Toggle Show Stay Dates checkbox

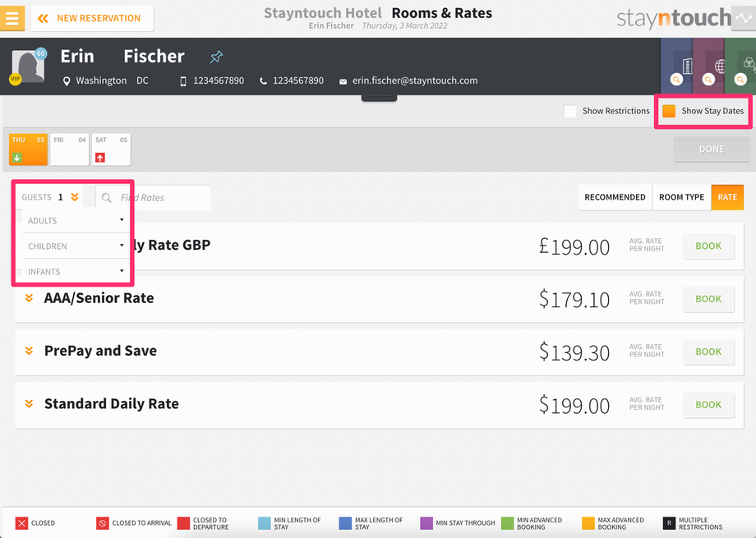click(x=669, y=112)
